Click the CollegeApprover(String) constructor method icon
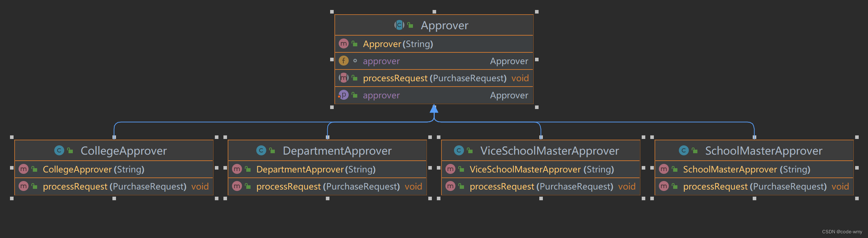The width and height of the screenshot is (868, 238). 24,169
